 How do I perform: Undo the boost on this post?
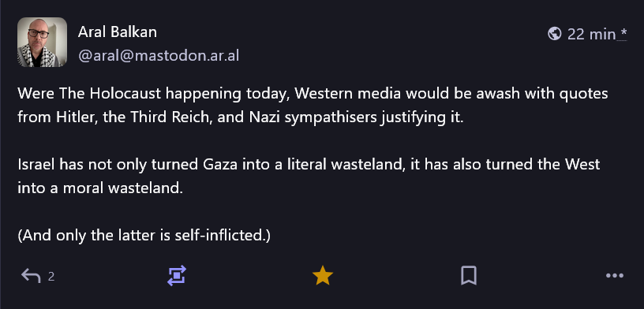pos(177,276)
